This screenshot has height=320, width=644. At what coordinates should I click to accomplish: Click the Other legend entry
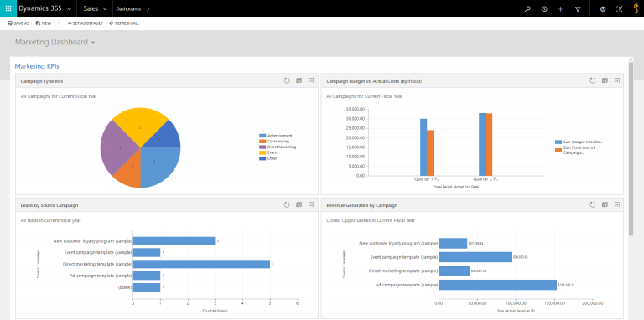(268, 158)
